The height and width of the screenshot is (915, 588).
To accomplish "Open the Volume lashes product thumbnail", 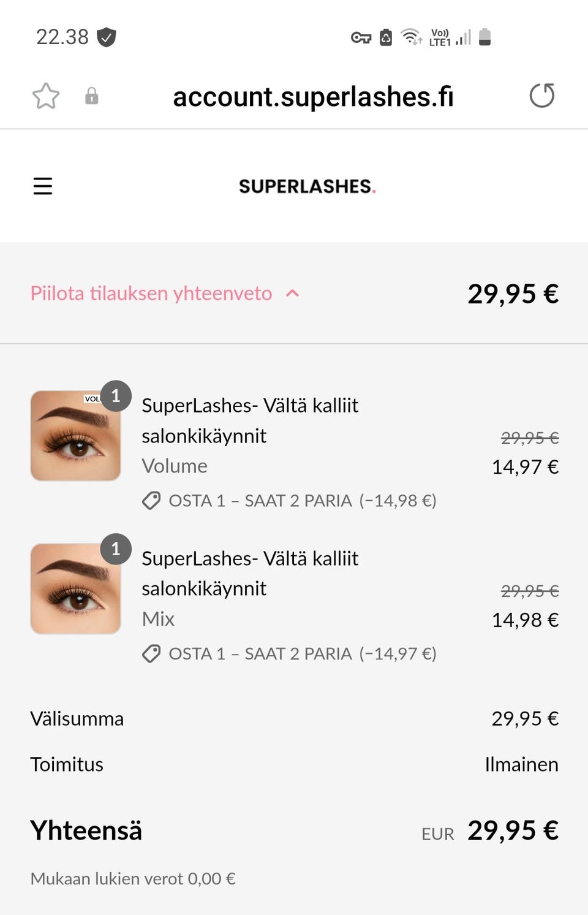I will [75, 436].
